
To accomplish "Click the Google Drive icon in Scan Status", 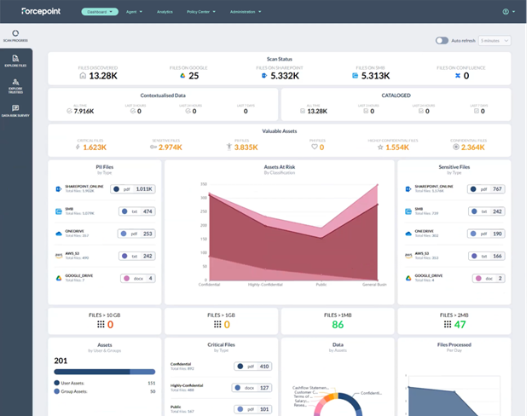I will pyautogui.click(x=182, y=76).
